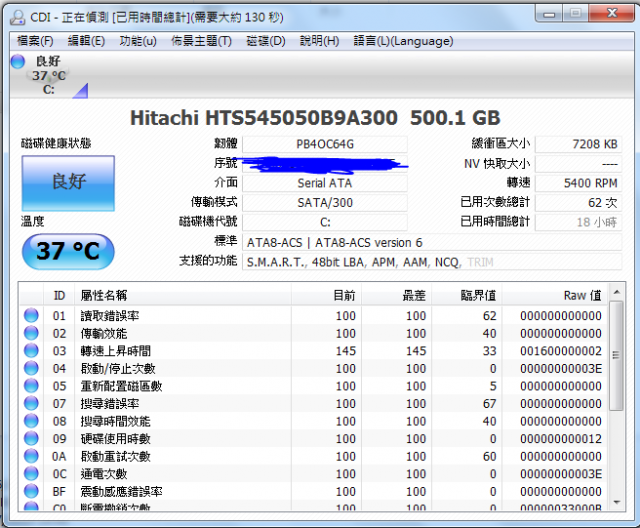This screenshot has width=640, height=528.
Task: Click the ID column header
Action: point(59,295)
